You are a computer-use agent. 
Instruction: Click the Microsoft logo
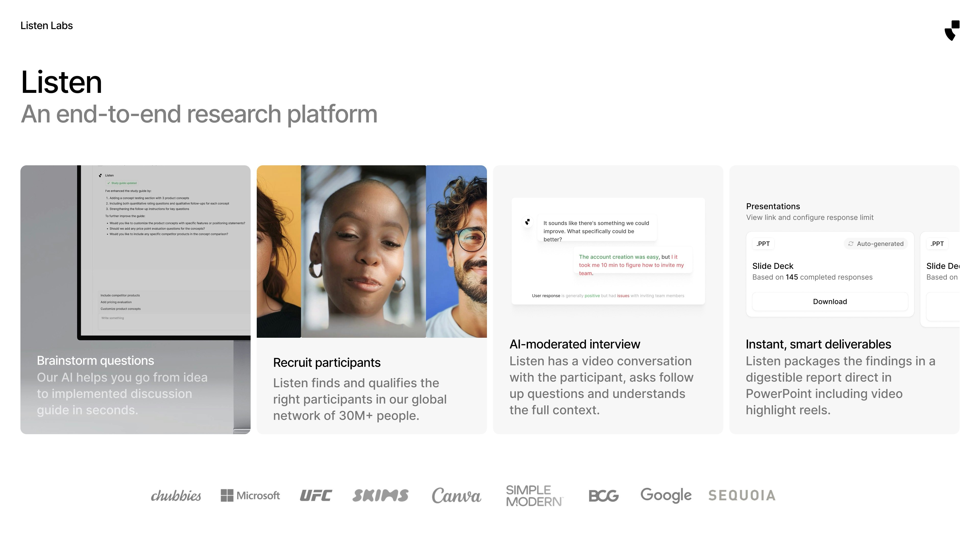[250, 495]
